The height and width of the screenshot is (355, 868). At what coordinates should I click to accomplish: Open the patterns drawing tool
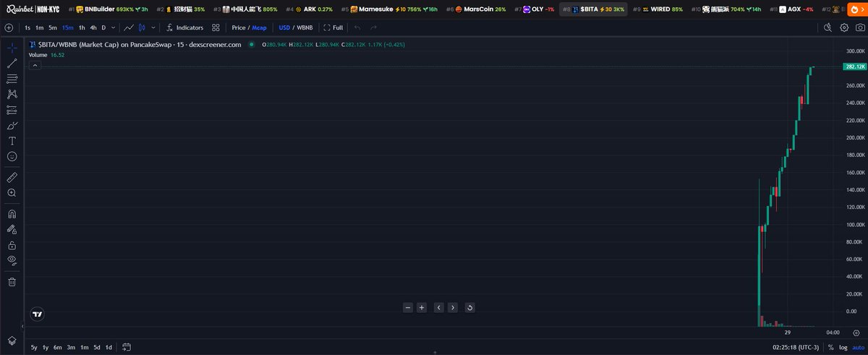[x=12, y=94]
